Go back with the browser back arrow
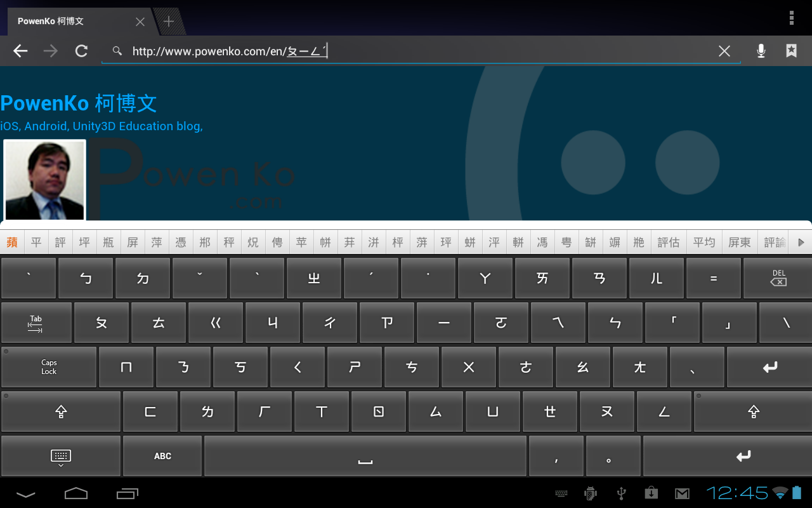 20,51
